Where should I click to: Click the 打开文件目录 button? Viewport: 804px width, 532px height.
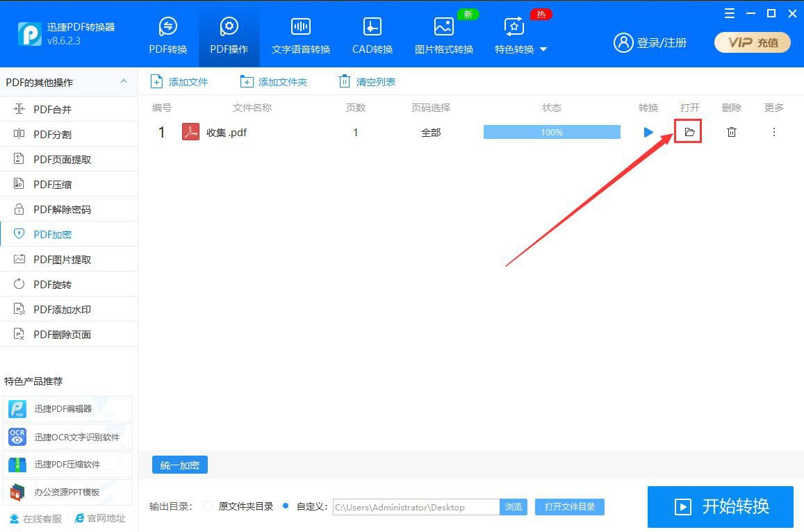click(x=570, y=507)
